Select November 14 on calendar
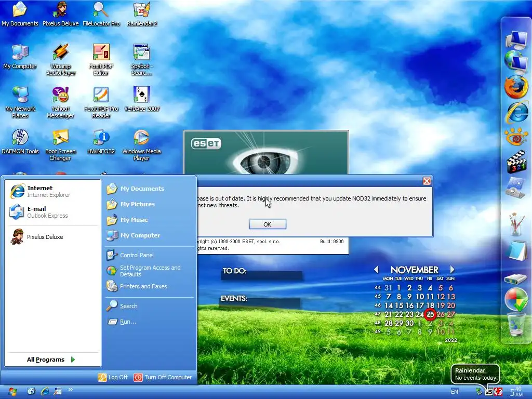This screenshot has height=399, width=532. [x=389, y=305]
